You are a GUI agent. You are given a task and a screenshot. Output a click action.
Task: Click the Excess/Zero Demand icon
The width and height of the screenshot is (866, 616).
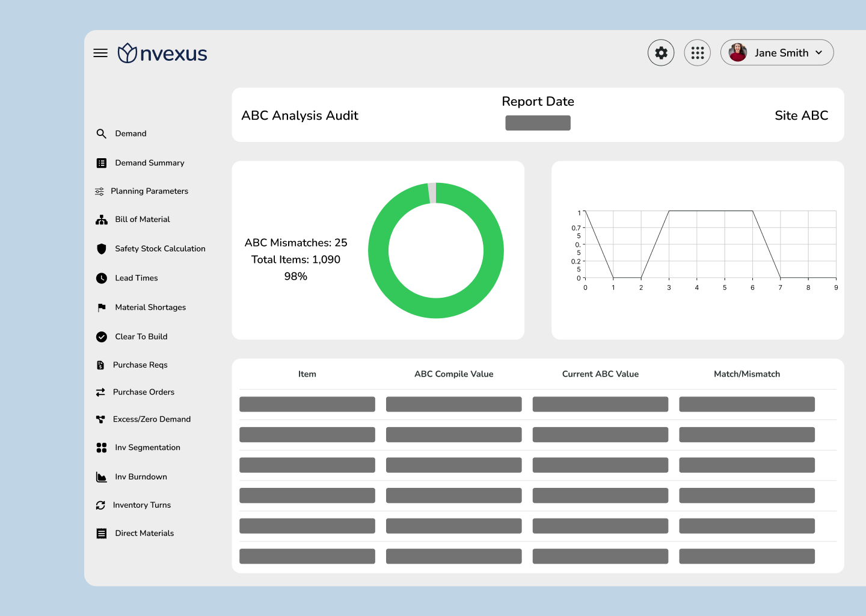coord(100,419)
